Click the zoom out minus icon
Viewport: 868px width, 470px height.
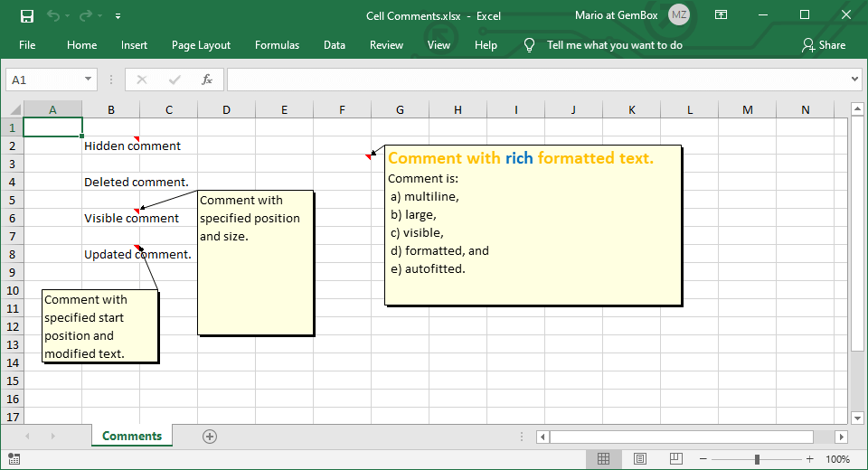703,459
